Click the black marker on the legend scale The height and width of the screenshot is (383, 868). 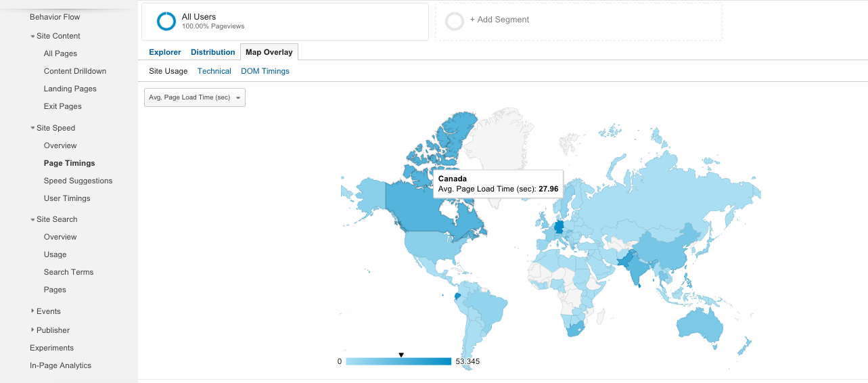pyautogui.click(x=401, y=355)
